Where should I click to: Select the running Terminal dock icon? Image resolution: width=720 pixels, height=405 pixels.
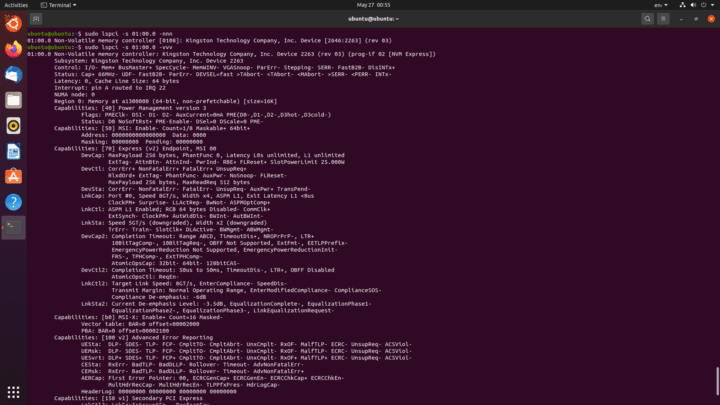(x=13, y=227)
